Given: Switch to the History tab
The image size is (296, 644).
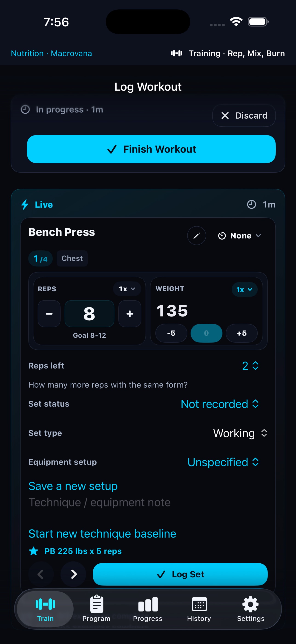Looking at the screenshot, I should pyautogui.click(x=199, y=609).
